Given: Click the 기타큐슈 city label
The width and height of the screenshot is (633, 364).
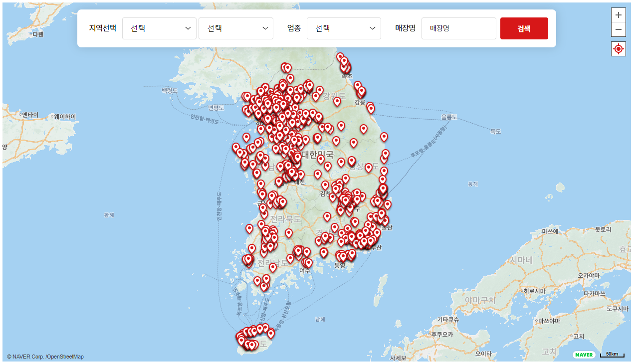Looking at the screenshot, I should [x=448, y=319].
